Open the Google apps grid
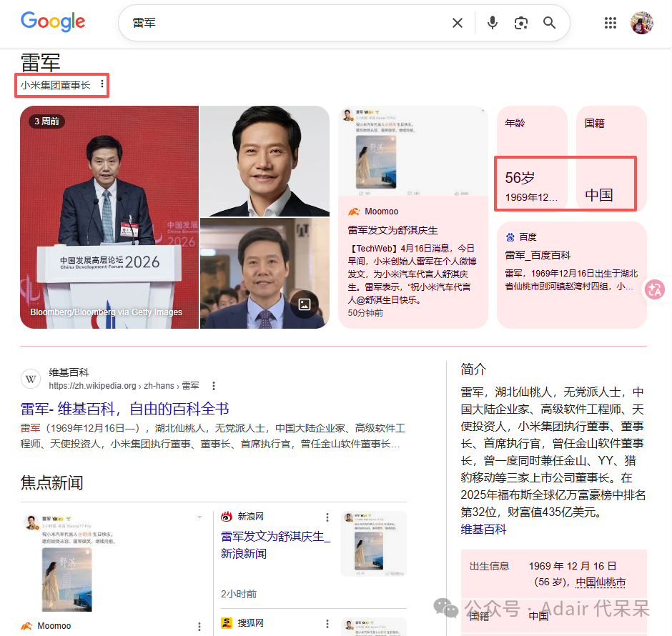This screenshot has height=636, width=672. (611, 23)
